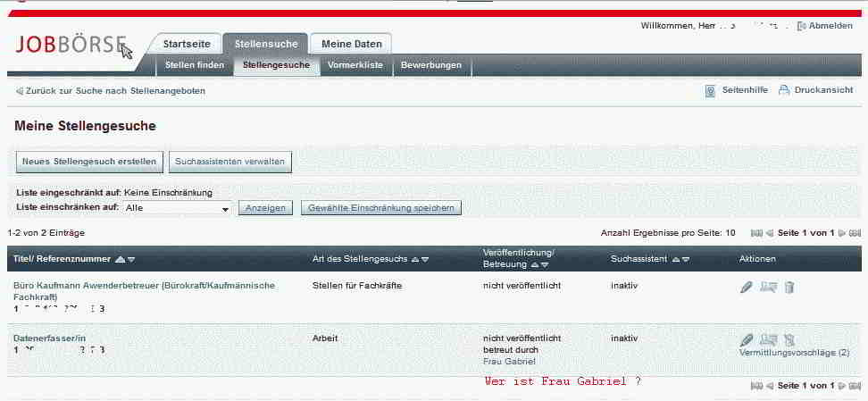The width and height of the screenshot is (868, 401).
Task: Click the pencil icon for Datenerfasser/in
Action: pyautogui.click(x=747, y=339)
